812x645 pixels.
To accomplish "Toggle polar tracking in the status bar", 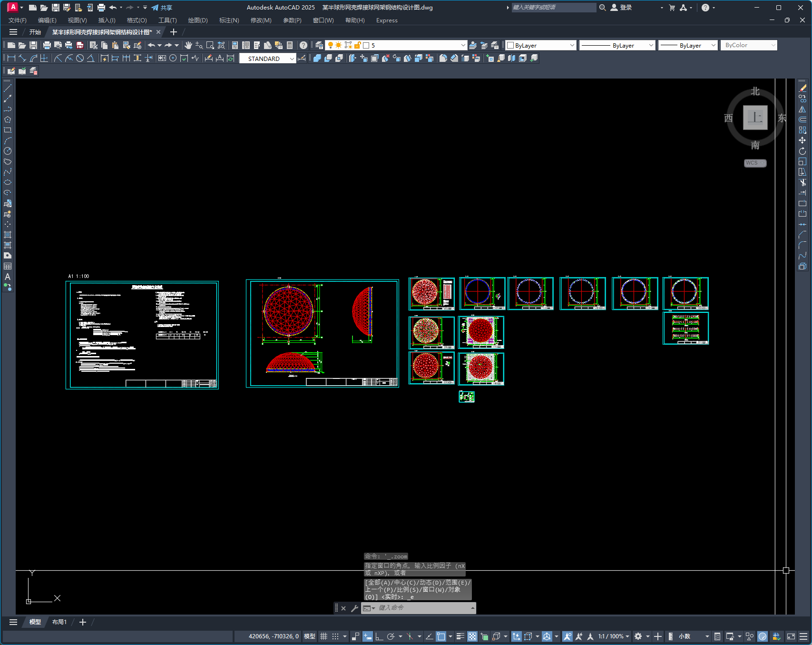I will coord(391,636).
